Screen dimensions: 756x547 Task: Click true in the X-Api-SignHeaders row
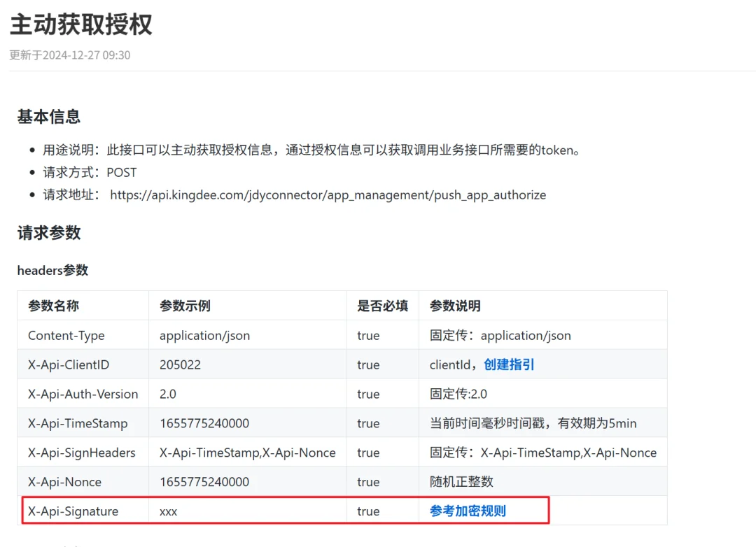point(368,453)
